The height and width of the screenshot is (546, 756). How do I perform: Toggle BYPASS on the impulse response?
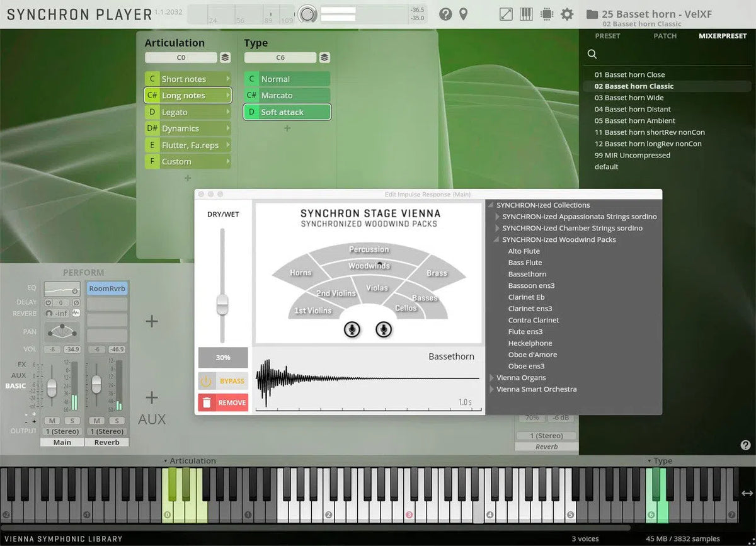coord(223,381)
